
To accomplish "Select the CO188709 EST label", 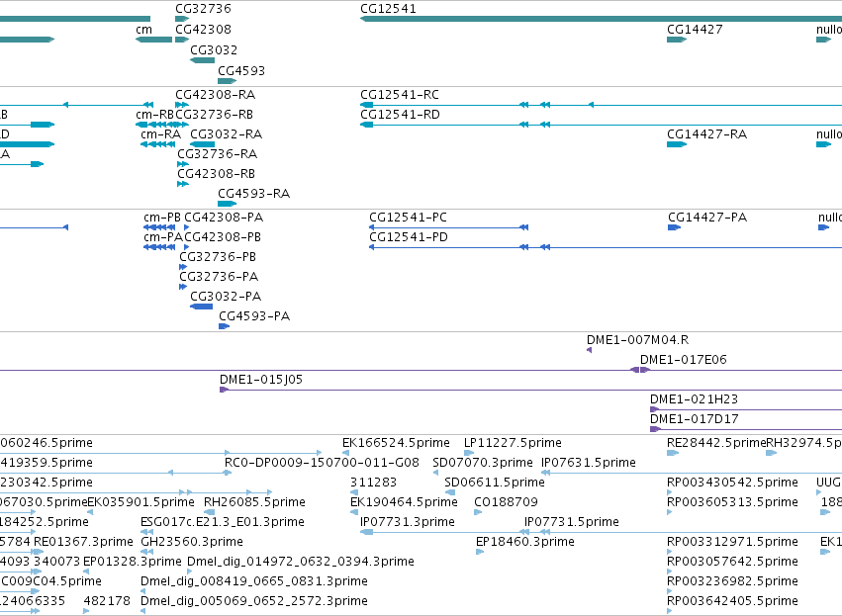I will [506, 502].
